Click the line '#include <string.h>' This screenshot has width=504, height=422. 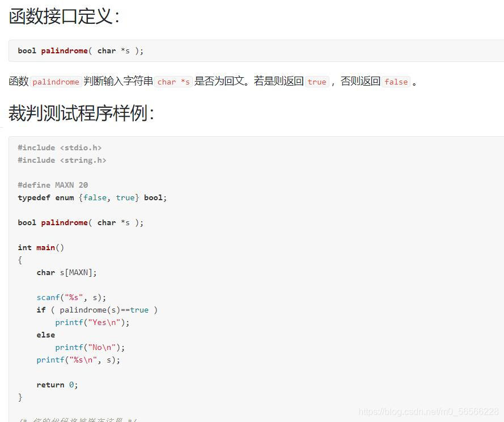tap(62, 160)
